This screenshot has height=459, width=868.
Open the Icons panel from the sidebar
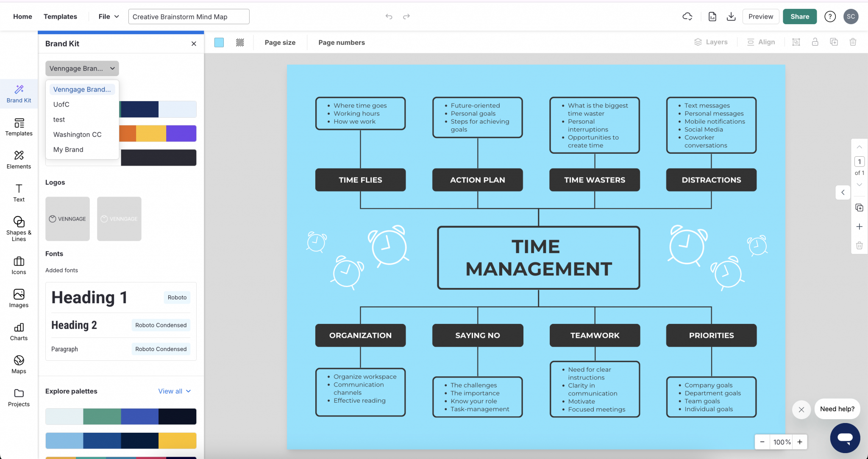click(18, 265)
